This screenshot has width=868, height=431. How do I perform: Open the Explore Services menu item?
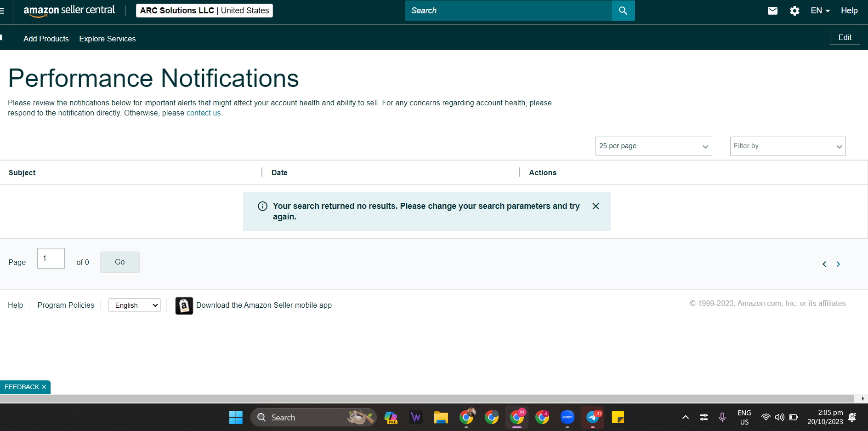108,39
